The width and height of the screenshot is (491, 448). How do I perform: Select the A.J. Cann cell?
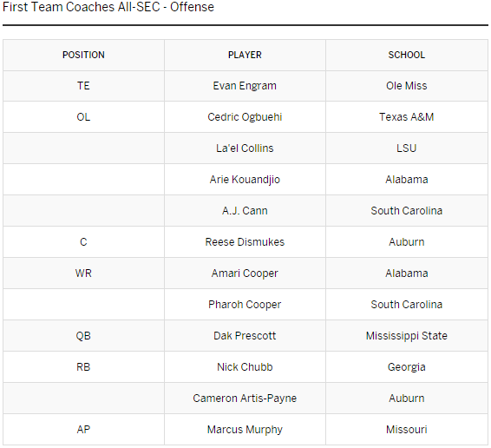[245, 211]
